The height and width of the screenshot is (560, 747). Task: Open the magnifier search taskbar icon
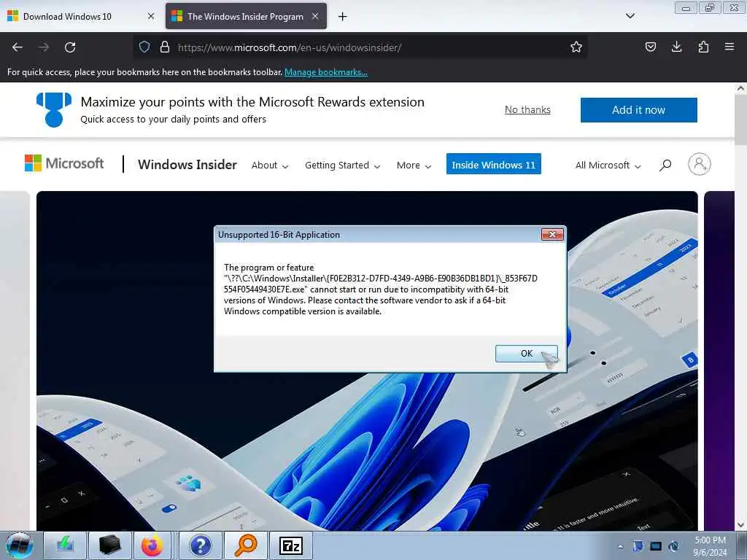[245, 545]
